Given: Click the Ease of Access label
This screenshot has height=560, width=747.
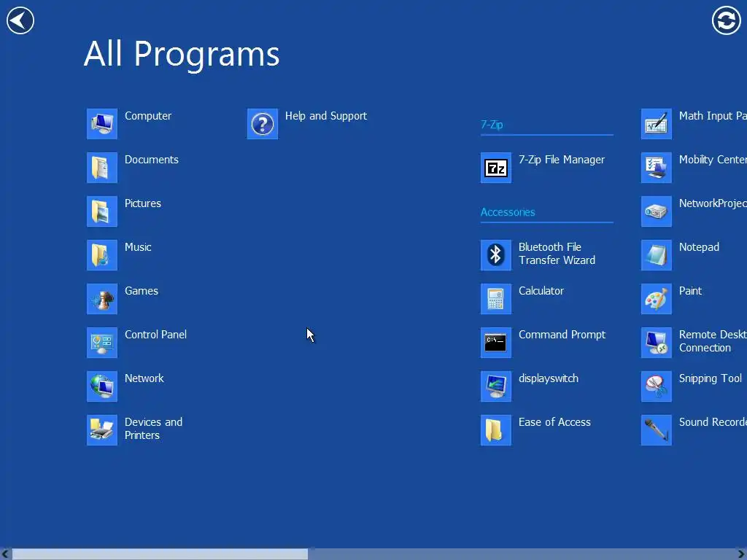Looking at the screenshot, I should pos(554,422).
